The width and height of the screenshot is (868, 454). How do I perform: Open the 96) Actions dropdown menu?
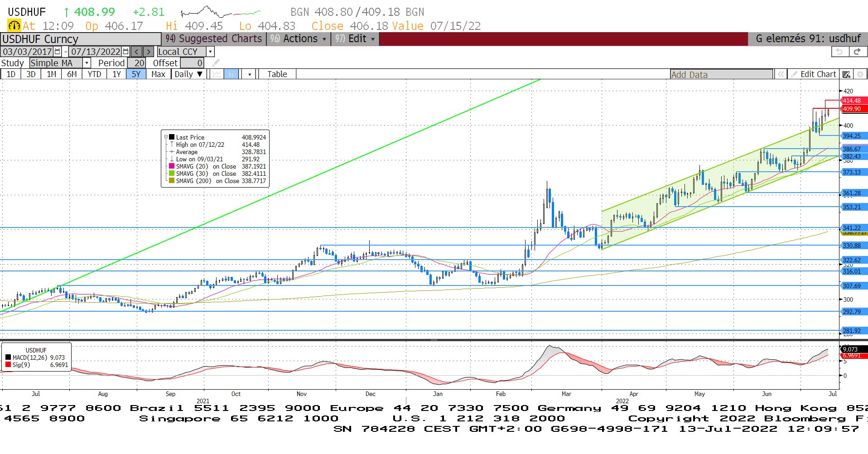[298, 39]
